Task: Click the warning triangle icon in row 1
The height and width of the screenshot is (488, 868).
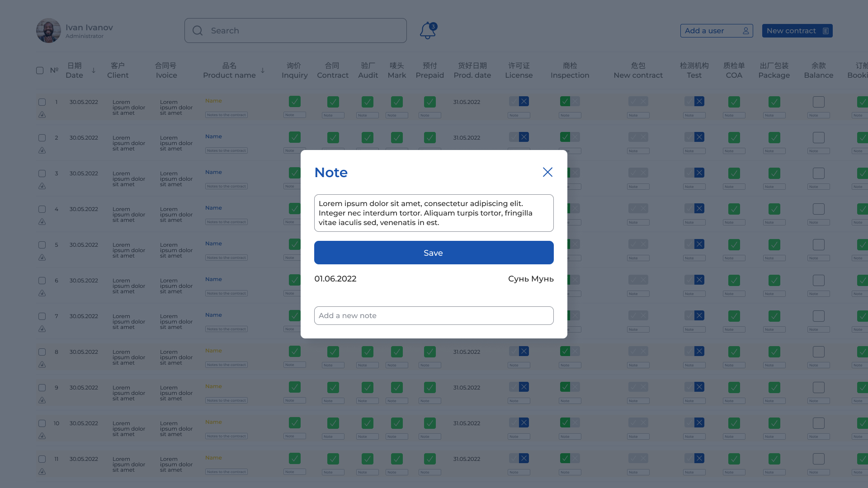Action: tap(42, 115)
